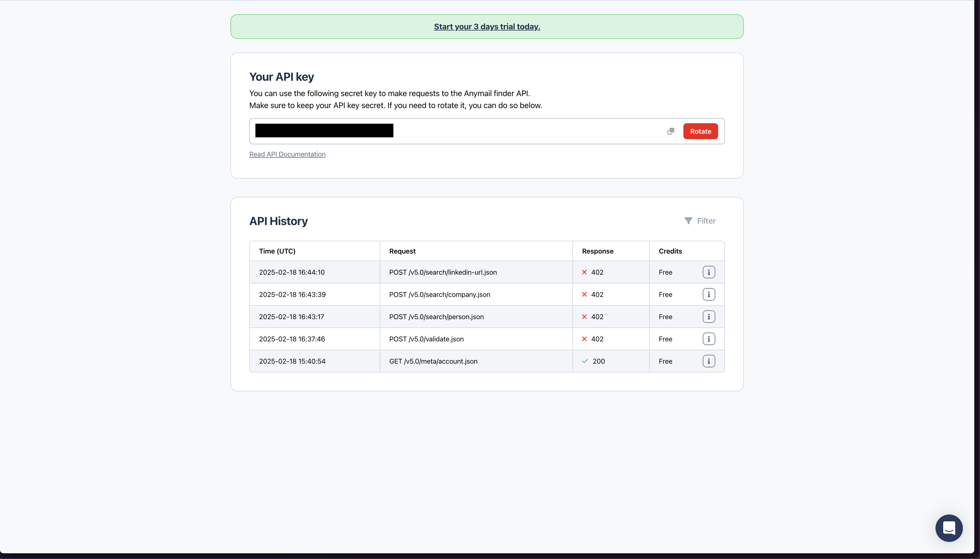
Task: Open the chat support bubble icon
Action: [949, 528]
